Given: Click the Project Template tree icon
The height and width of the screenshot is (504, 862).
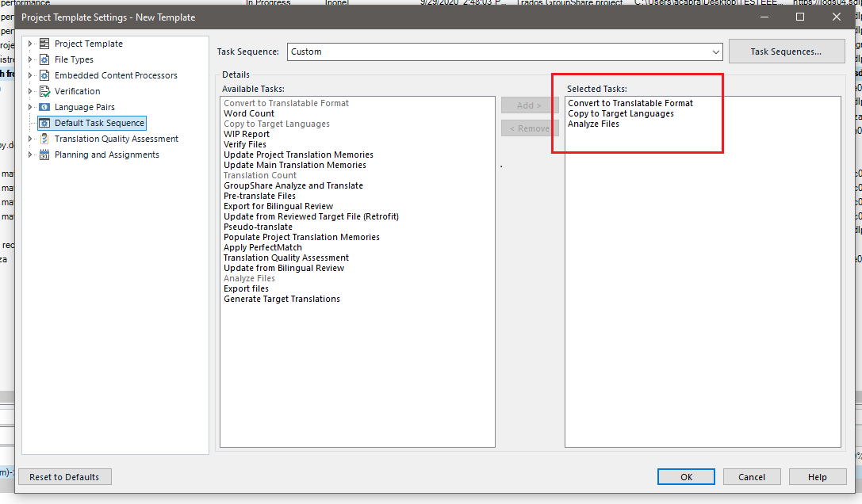Looking at the screenshot, I should coord(44,44).
